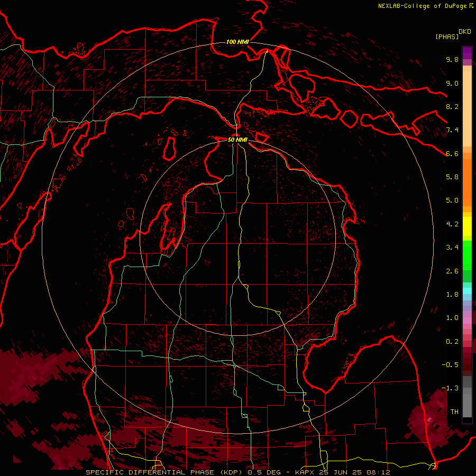Pick the bright green color bar segment
Image resolution: width=476 pixels, height=476 pixels.
[467, 255]
